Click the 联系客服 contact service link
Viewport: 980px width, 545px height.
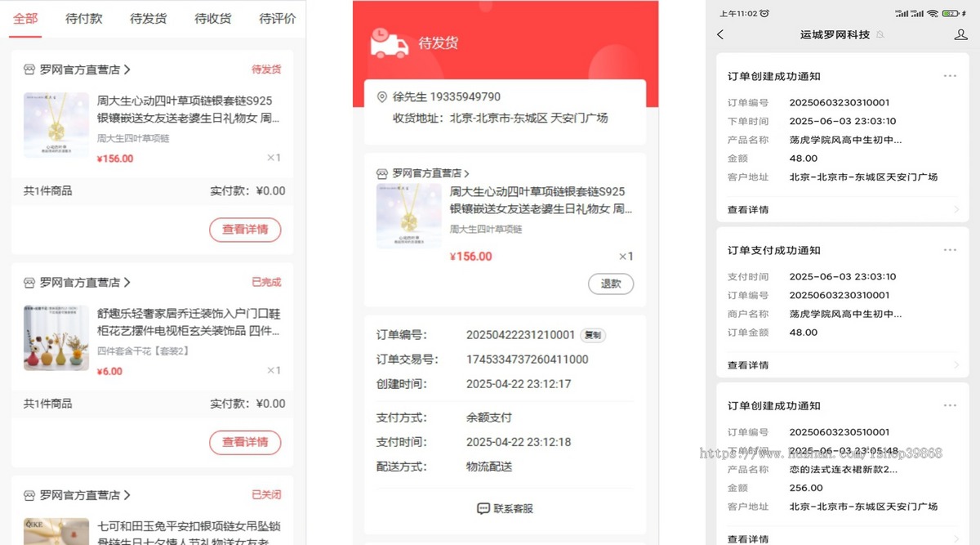click(505, 508)
